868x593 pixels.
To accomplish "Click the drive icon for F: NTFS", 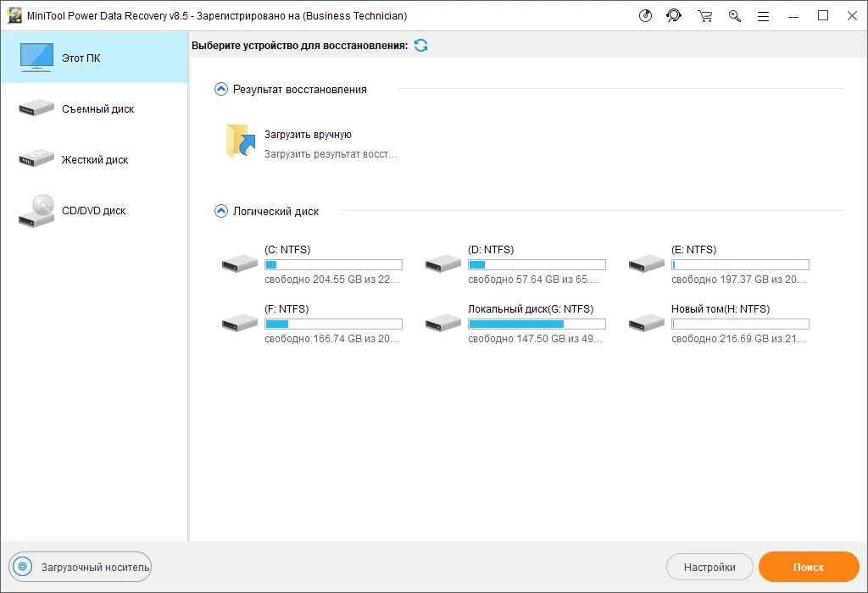I will click(240, 323).
